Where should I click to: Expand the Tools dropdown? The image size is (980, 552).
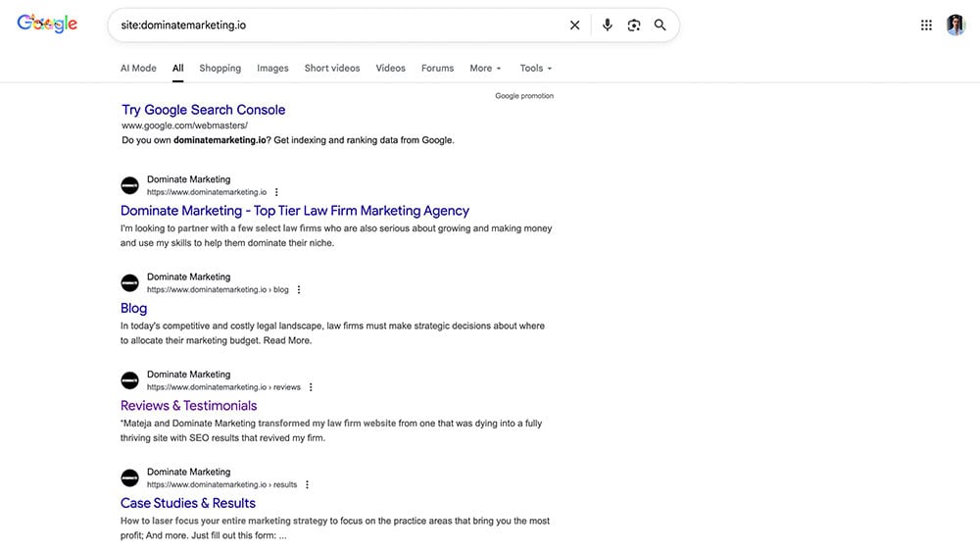[x=536, y=68]
